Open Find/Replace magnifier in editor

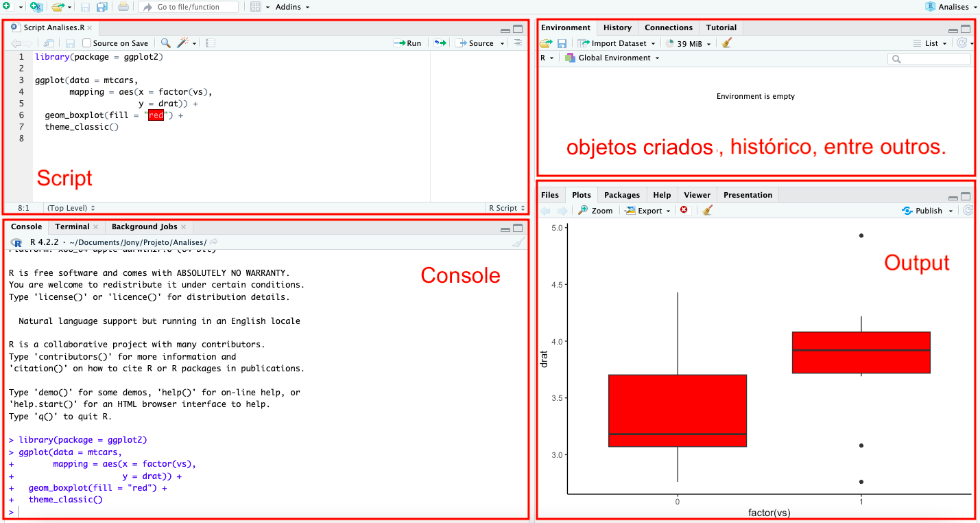165,43
